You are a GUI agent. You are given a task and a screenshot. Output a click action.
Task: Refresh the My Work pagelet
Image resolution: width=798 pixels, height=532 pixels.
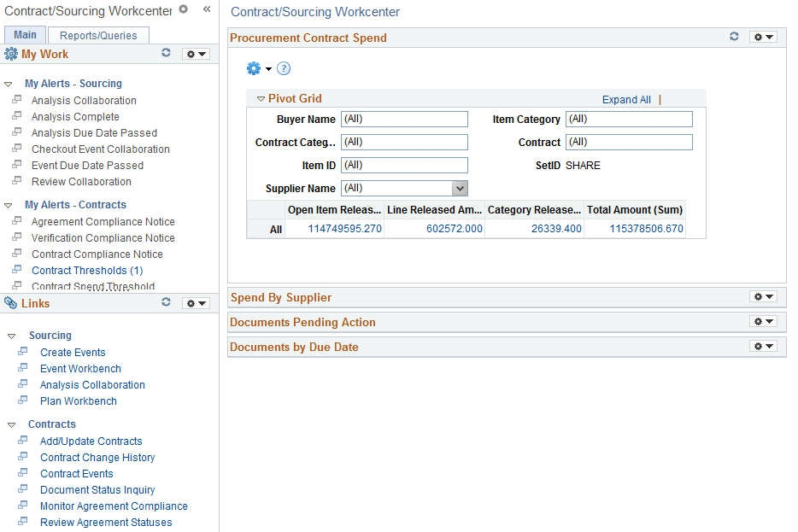166,53
